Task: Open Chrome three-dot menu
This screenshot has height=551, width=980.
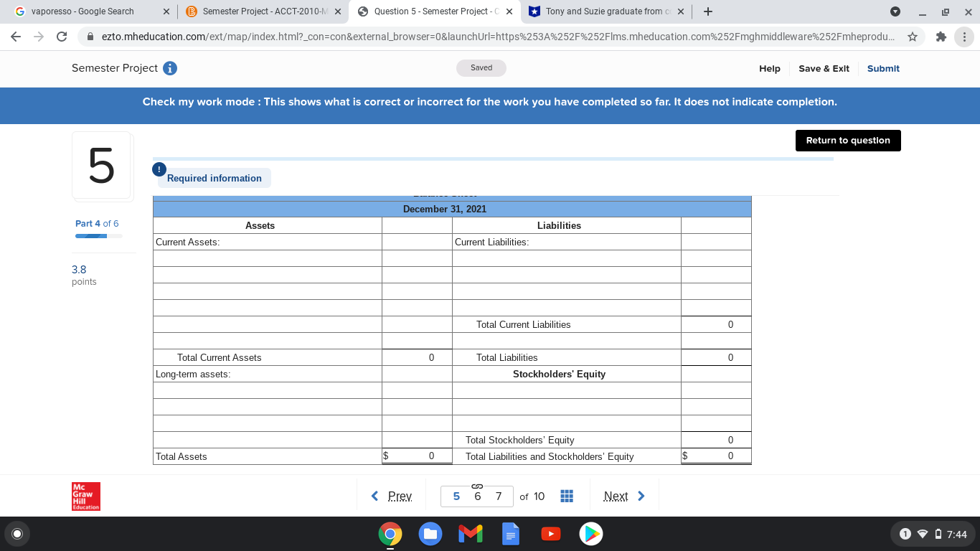Action: (964, 37)
